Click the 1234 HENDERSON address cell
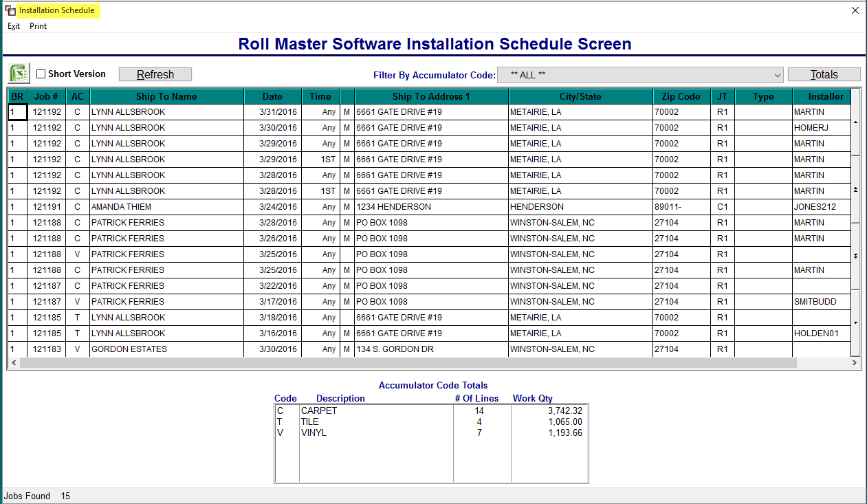 click(x=431, y=207)
